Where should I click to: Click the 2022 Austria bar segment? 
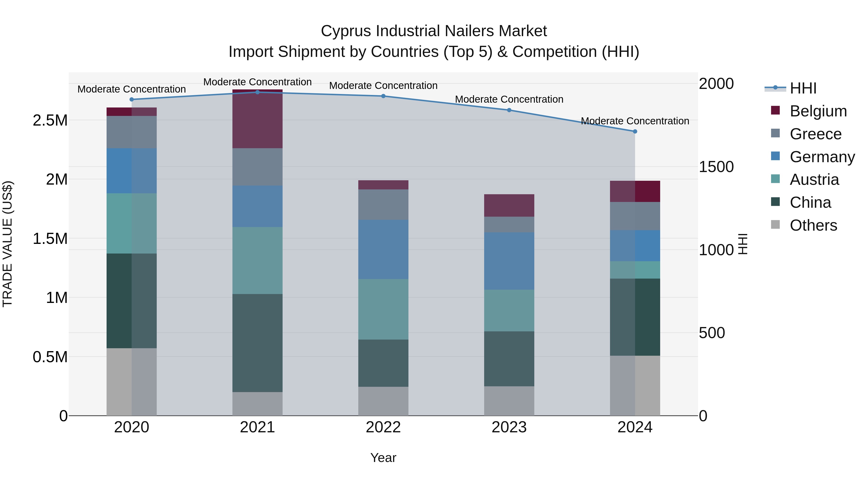(383, 309)
